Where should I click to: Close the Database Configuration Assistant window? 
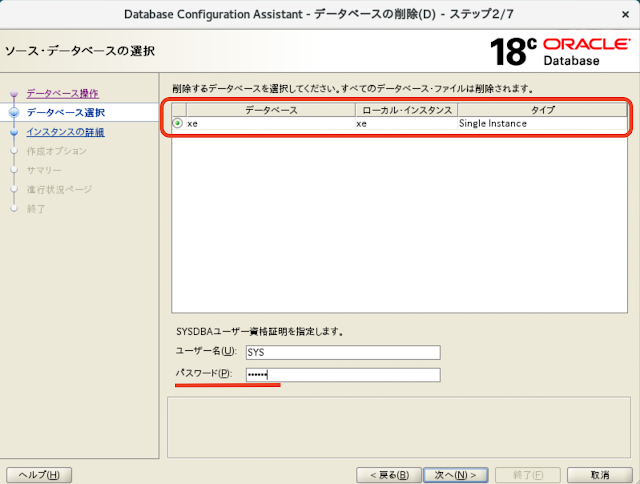[x=625, y=15]
